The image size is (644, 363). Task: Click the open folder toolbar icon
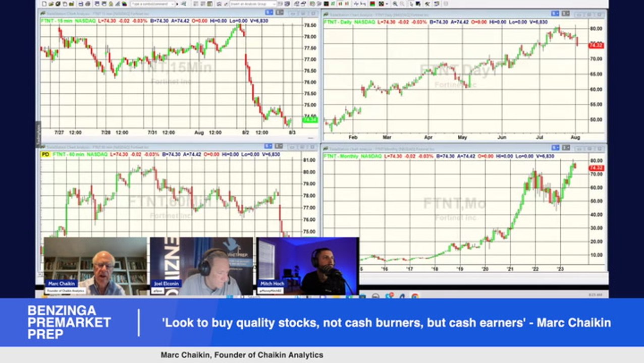[x=51, y=4]
